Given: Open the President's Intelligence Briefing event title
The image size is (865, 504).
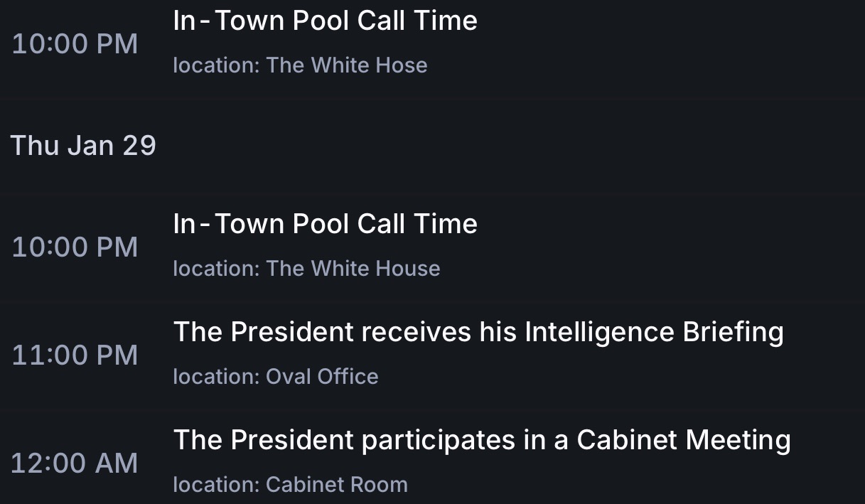Looking at the screenshot, I should pyautogui.click(x=478, y=332).
